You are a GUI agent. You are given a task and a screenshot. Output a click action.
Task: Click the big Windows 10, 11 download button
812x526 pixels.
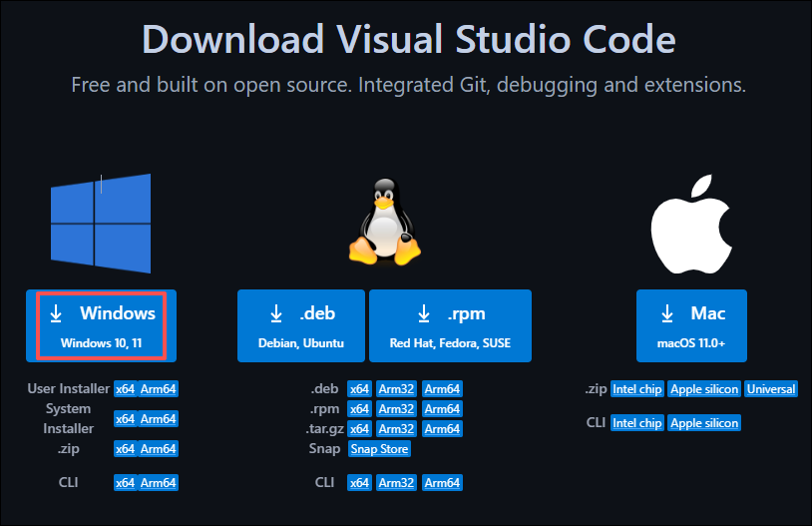(101, 326)
